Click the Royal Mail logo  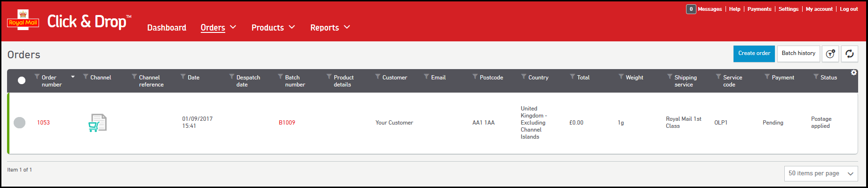tap(23, 21)
